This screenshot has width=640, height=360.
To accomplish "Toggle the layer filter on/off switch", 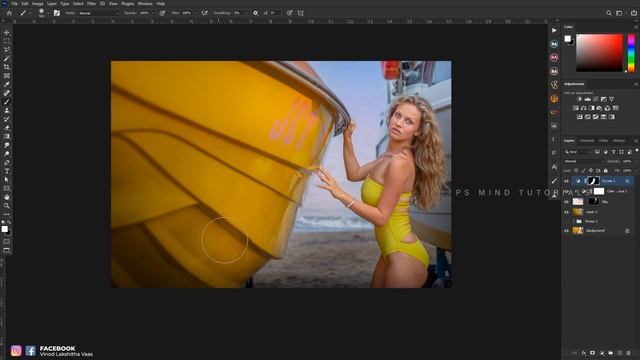I will click(x=637, y=151).
